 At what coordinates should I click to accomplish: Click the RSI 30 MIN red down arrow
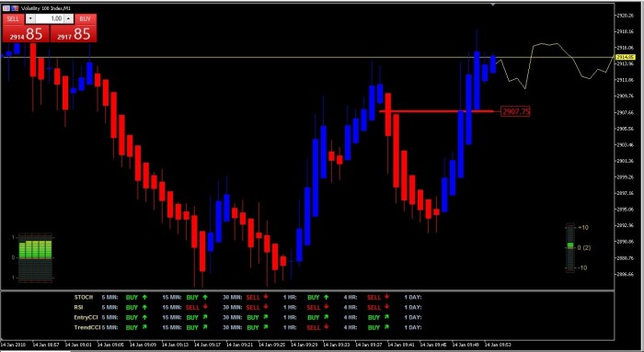266,307
